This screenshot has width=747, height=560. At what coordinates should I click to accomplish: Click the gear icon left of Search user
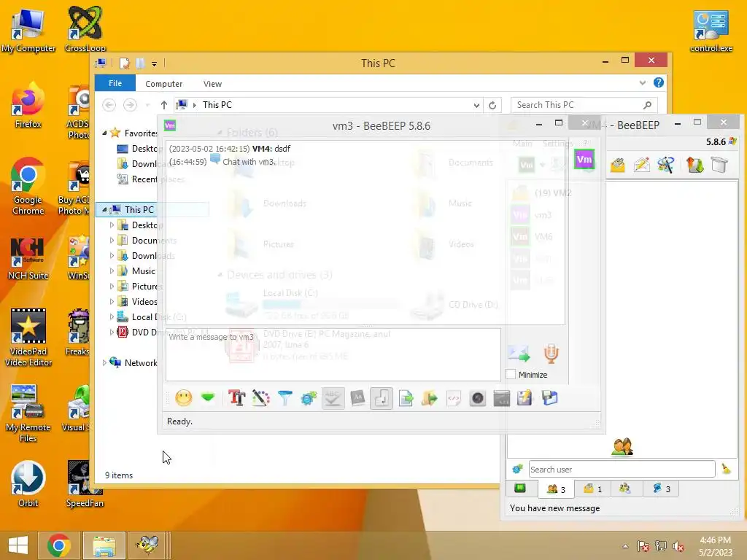click(x=517, y=469)
